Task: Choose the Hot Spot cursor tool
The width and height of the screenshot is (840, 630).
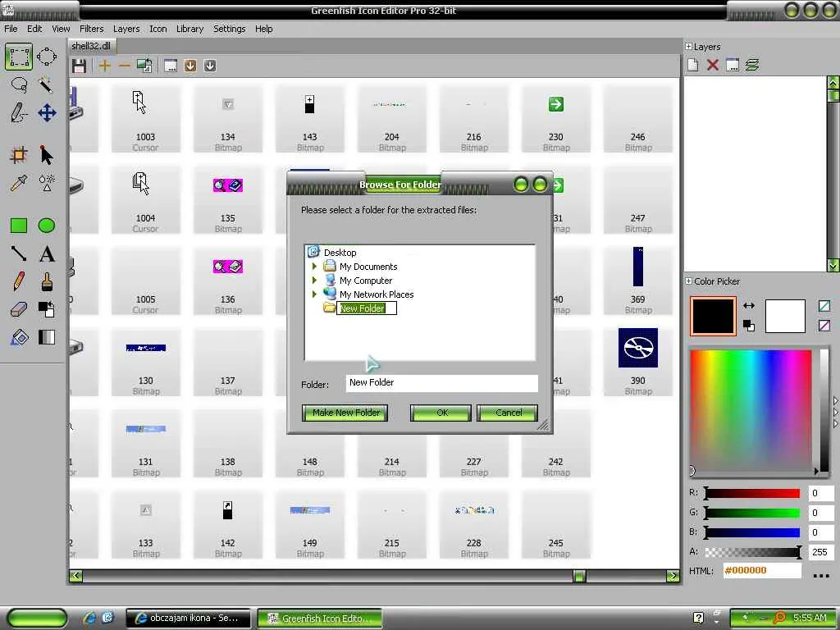Action: coord(47,155)
